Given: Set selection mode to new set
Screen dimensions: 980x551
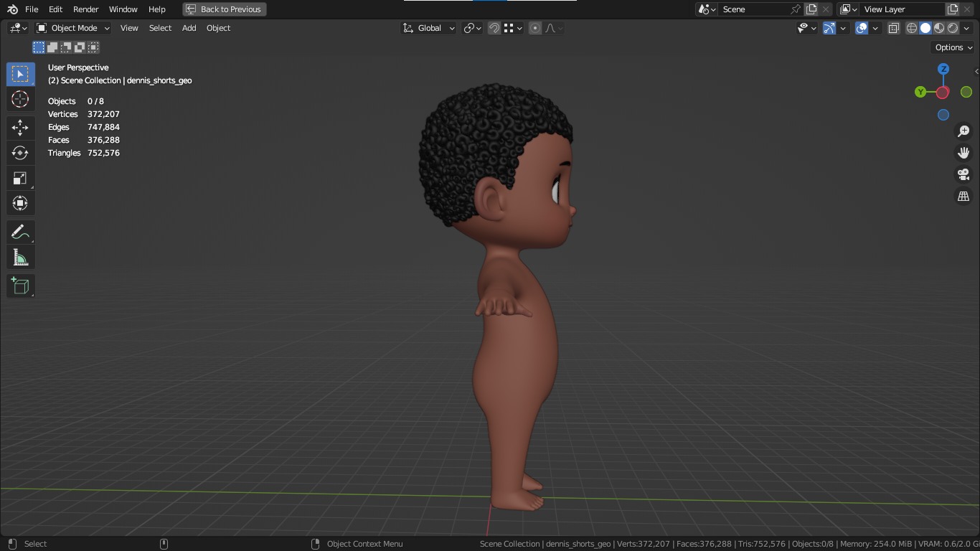Looking at the screenshot, I should [x=39, y=47].
